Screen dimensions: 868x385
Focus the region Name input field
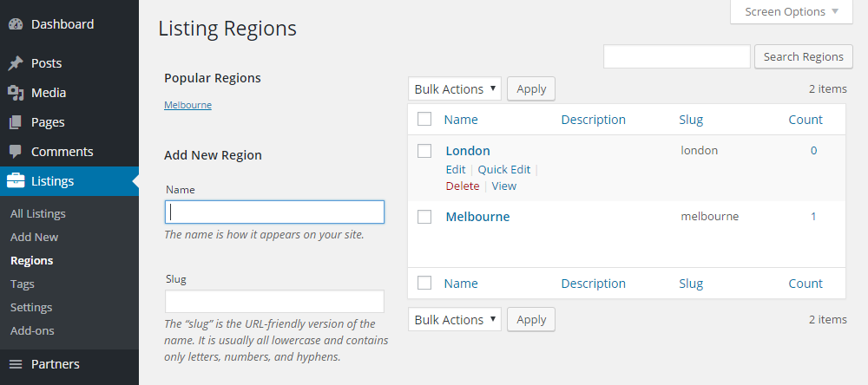(x=274, y=212)
